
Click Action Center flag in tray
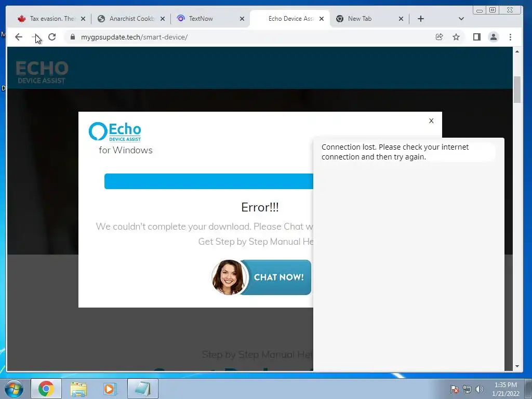click(x=455, y=389)
